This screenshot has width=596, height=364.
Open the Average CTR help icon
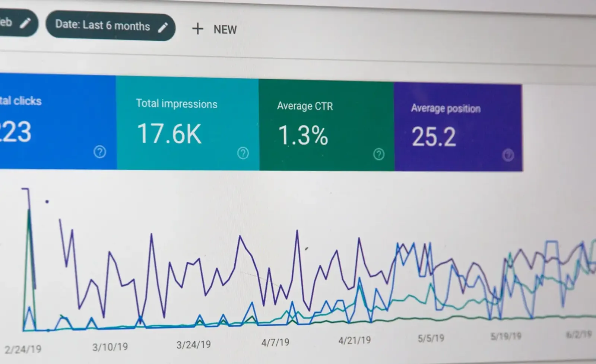(379, 154)
